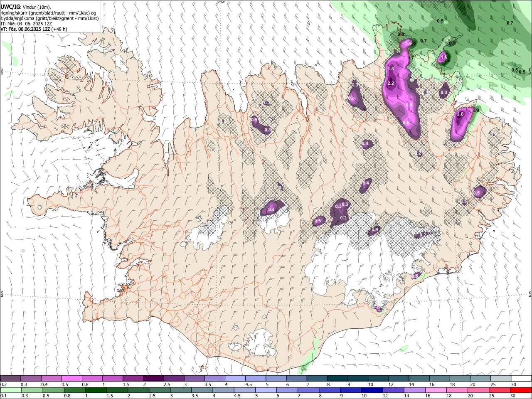Screen dimensions: 532x399
Task: Click the light pink lower swatch labeled 16
Action: (x=435, y=390)
